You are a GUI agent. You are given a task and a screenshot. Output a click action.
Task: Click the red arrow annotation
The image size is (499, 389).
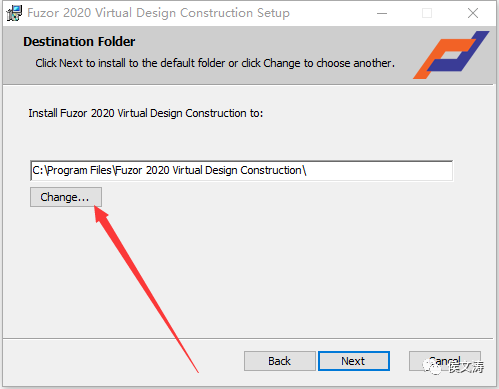click(x=146, y=289)
